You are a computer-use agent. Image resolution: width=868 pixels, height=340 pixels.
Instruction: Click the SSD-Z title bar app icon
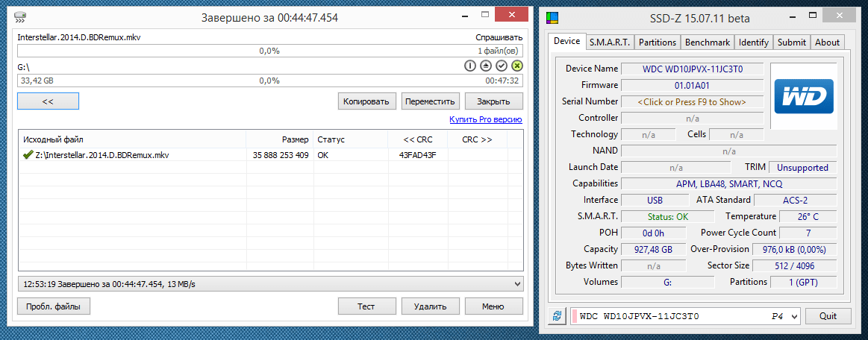[552, 18]
